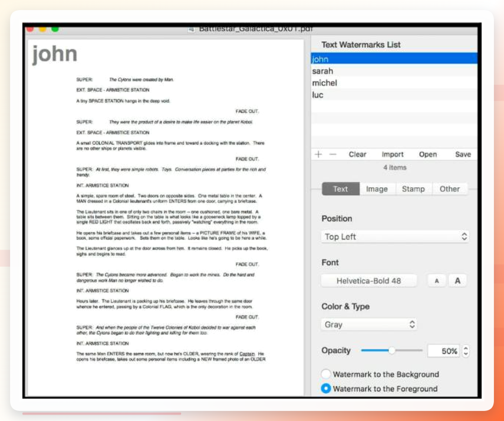This screenshot has height=421, width=504.
Task: Click the opacity percentage stepper arrows
Action: coord(466,351)
